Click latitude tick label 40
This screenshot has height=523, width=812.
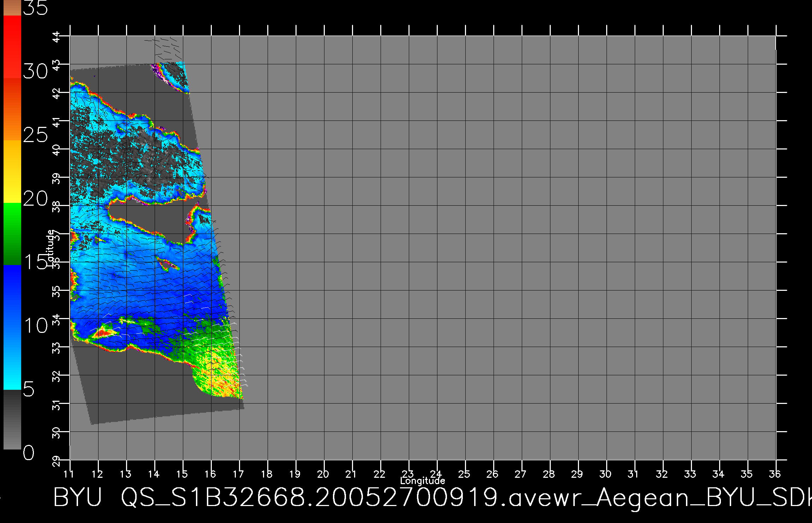[56, 150]
